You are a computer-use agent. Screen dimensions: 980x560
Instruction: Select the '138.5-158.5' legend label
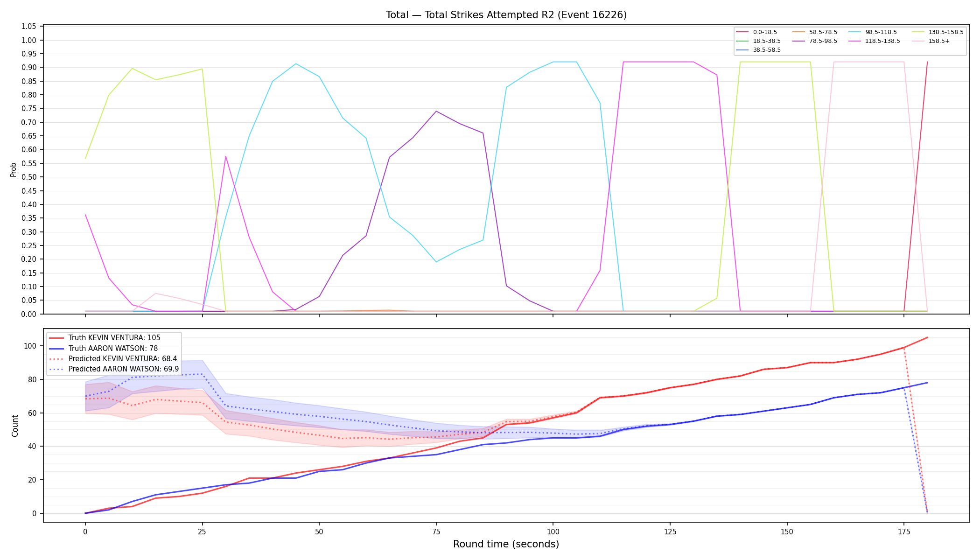click(x=946, y=32)
